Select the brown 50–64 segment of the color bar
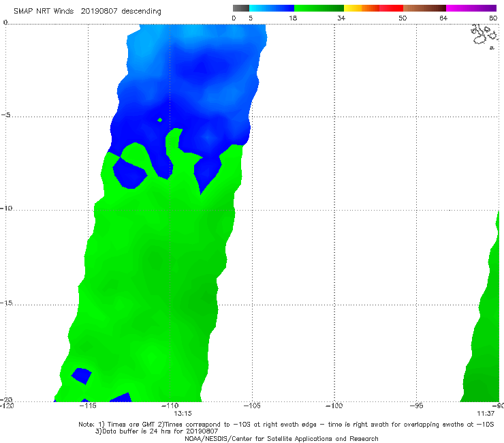The width and height of the screenshot is (504, 443). [424, 8]
